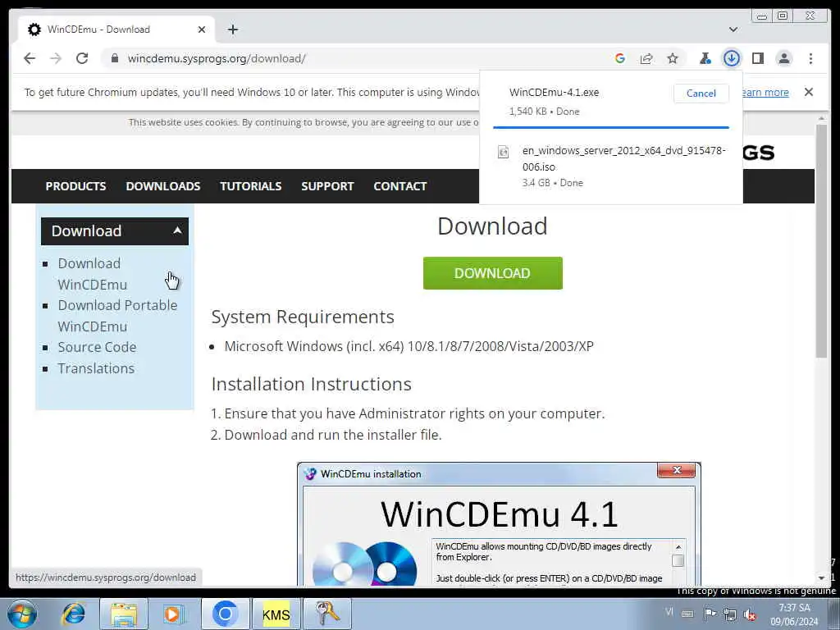Open a new tab with plus button
This screenshot has width=840, height=630.
232,30
